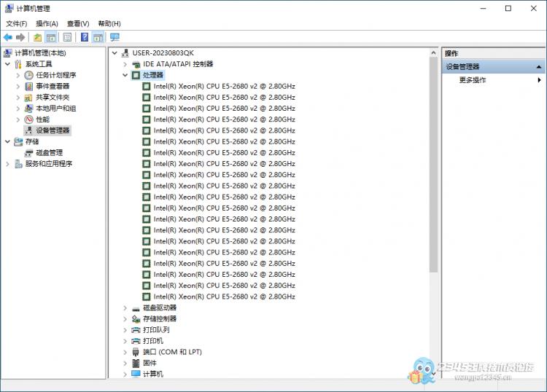Click the Back arrow toolbar icon

8,37
